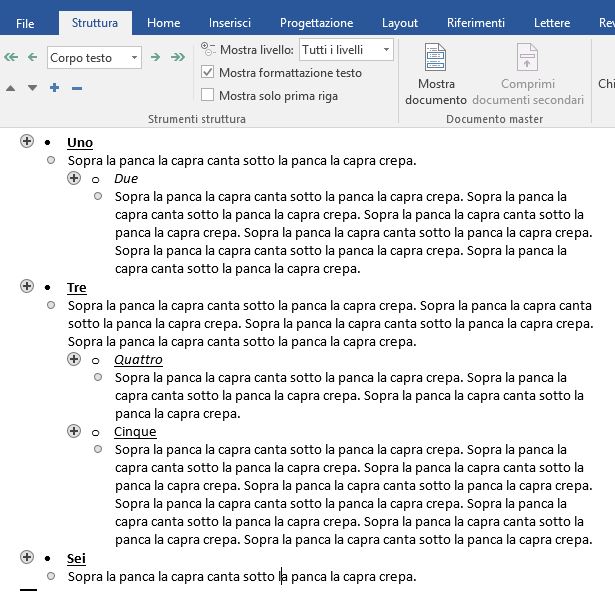Toggle the Sei heading plus symbol
This screenshot has height=609, width=615.
(x=27, y=557)
